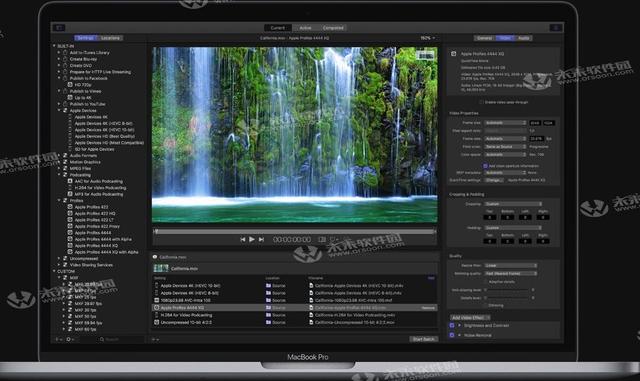Image resolution: width=640 pixels, height=381 pixels.
Task: Click the output file icon in the Uncompressed 10-bit 4:2:2 row
Action: point(311,322)
